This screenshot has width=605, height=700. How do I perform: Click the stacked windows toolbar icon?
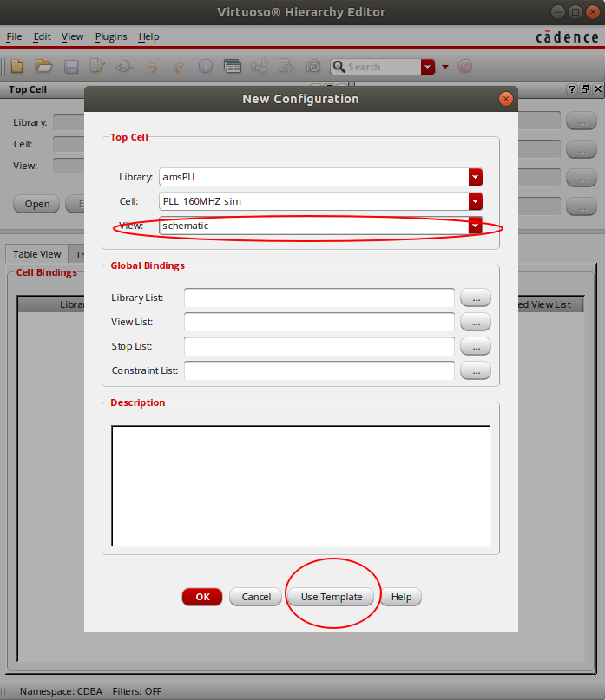click(x=233, y=67)
